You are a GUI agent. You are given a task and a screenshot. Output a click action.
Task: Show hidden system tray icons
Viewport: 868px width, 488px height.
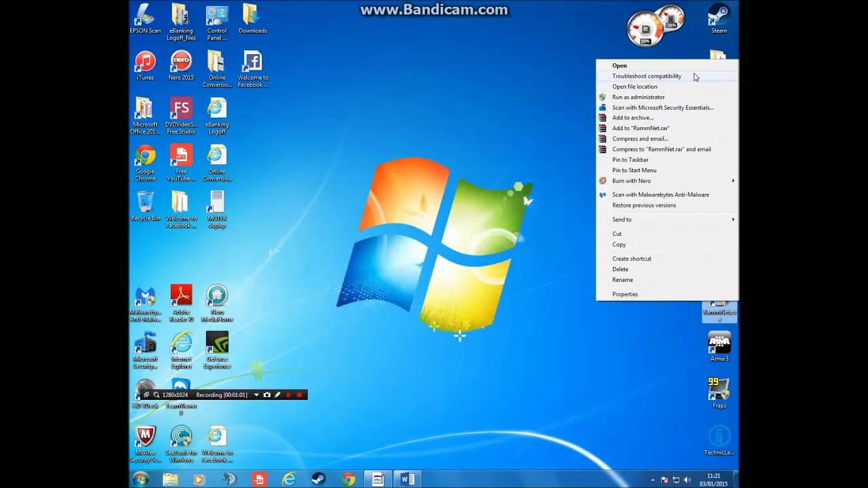tap(653, 480)
